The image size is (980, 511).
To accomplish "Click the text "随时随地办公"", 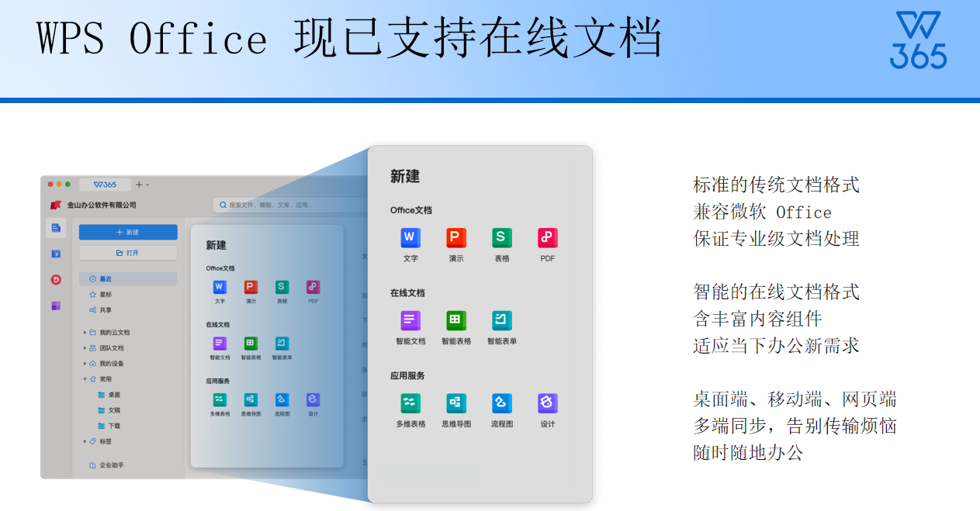I will (x=748, y=452).
